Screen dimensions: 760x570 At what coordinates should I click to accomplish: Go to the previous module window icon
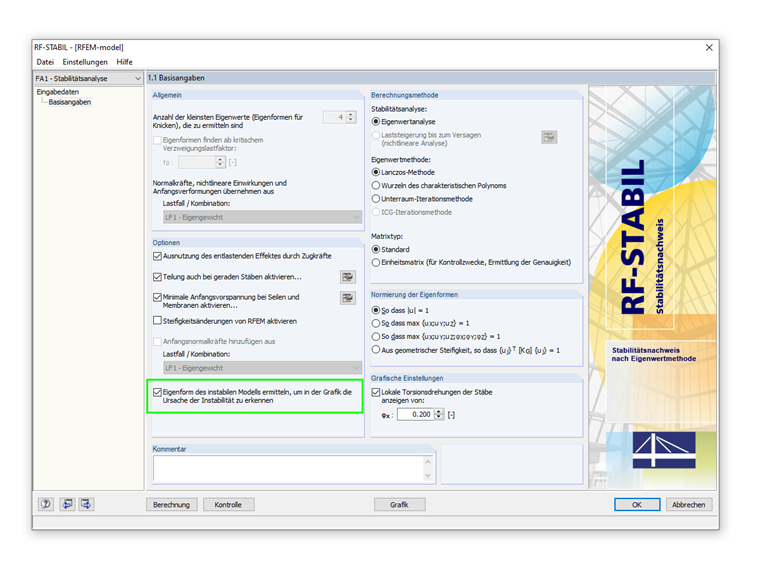(x=67, y=504)
